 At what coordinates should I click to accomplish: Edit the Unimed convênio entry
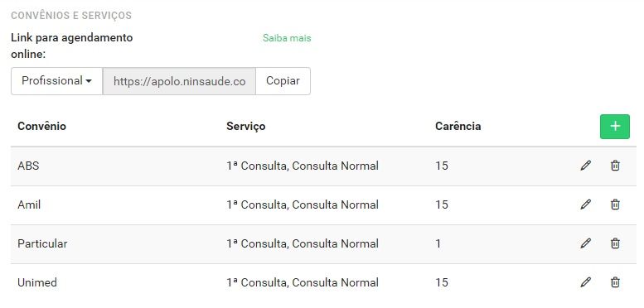point(586,282)
